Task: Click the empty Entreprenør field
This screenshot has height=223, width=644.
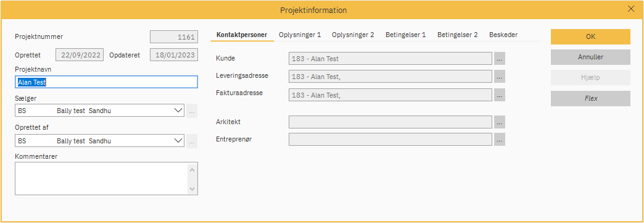Action: [x=390, y=139]
